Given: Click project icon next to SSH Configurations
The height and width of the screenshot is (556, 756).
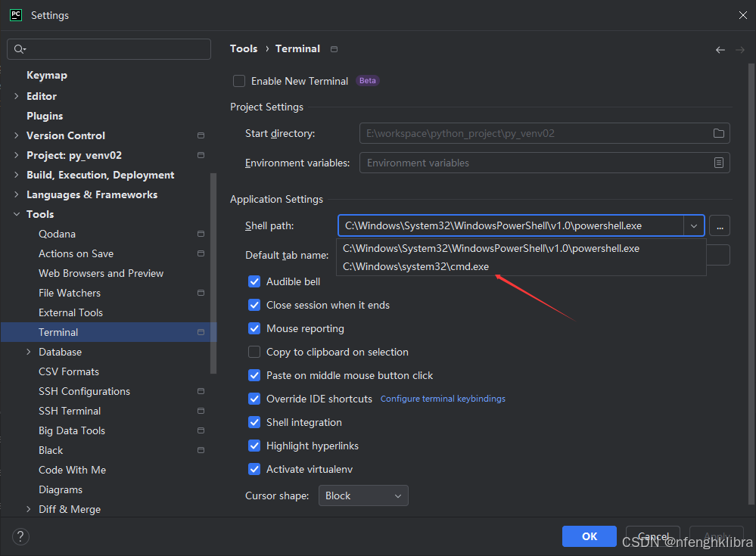Looking at the screenshot, I should point(201,391).
